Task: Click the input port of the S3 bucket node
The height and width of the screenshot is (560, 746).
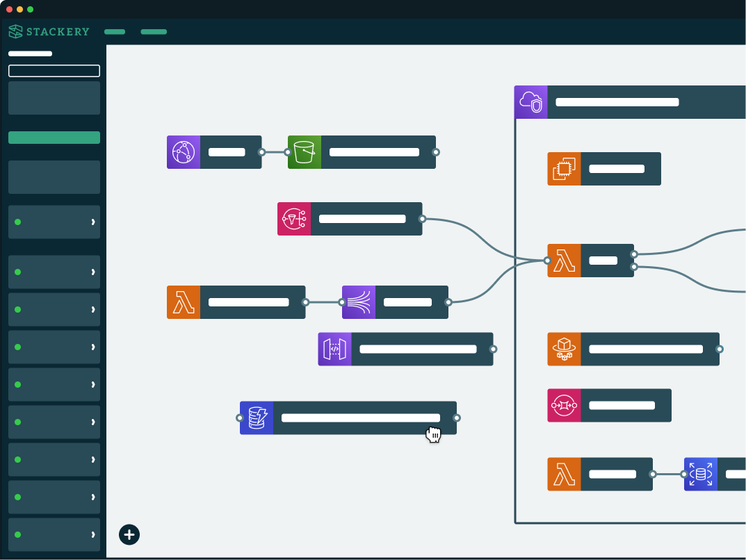Action: click(x=288, y=152)
